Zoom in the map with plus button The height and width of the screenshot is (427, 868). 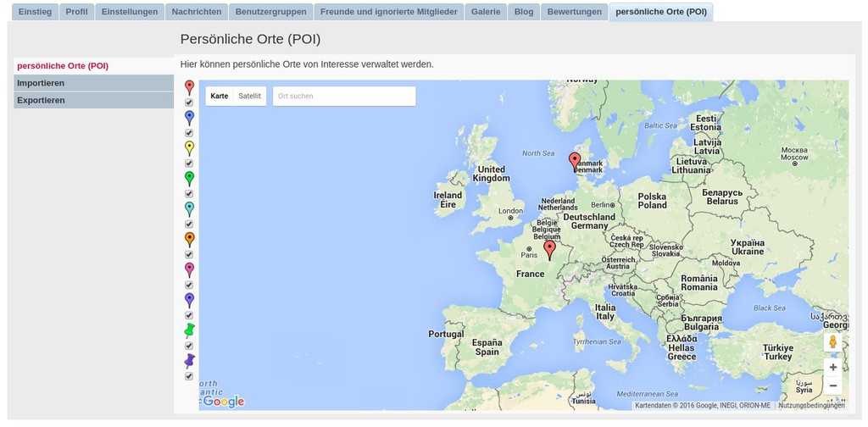point(832,367)
